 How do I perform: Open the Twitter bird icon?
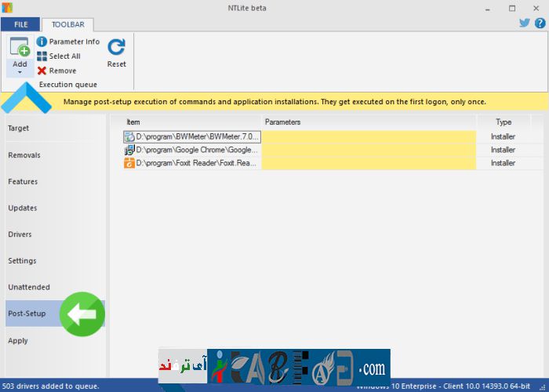[525, 23]
